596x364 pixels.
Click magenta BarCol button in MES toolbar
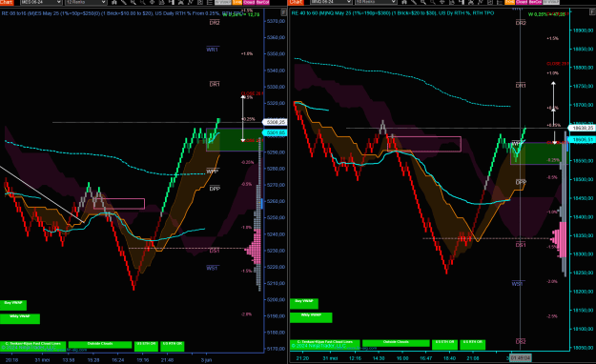coord(262,2)
